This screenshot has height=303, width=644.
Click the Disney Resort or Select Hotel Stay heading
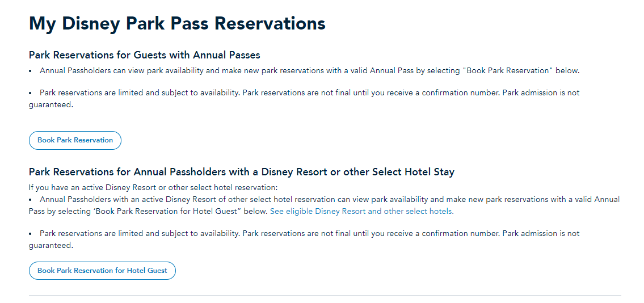point(241,172)
